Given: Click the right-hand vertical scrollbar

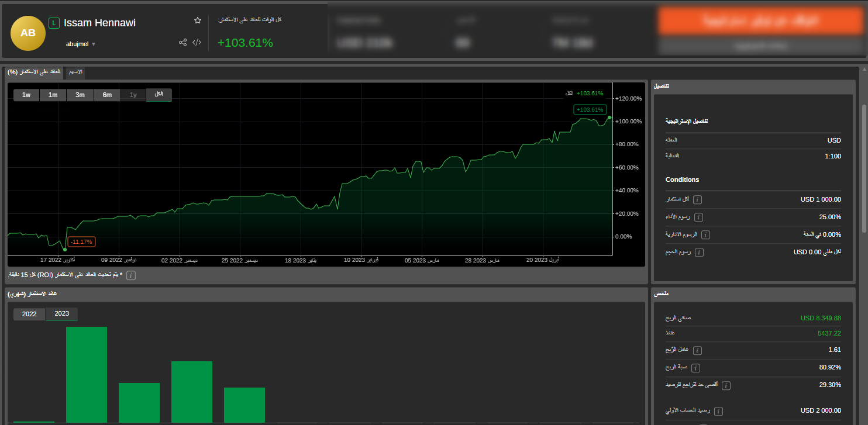Looking at the screenshot, I should point(864,170).
